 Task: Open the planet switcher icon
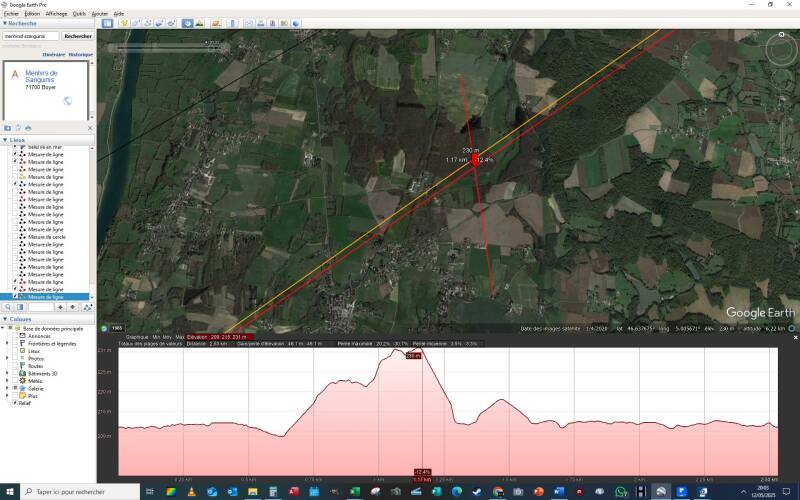point(216,23)
